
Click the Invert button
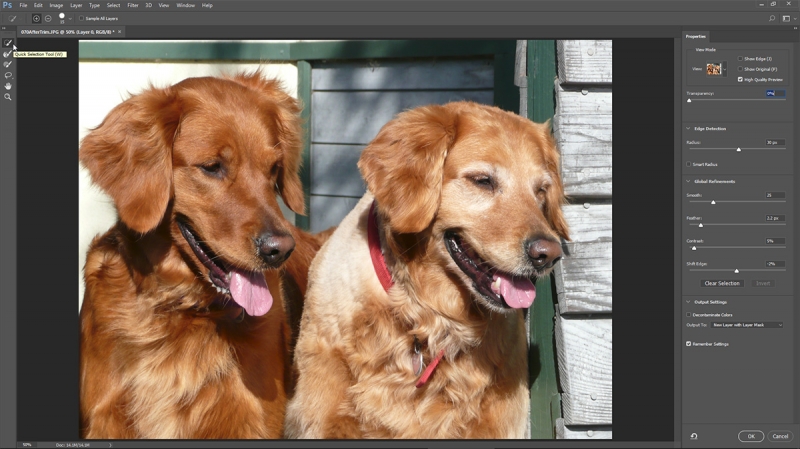763,283
